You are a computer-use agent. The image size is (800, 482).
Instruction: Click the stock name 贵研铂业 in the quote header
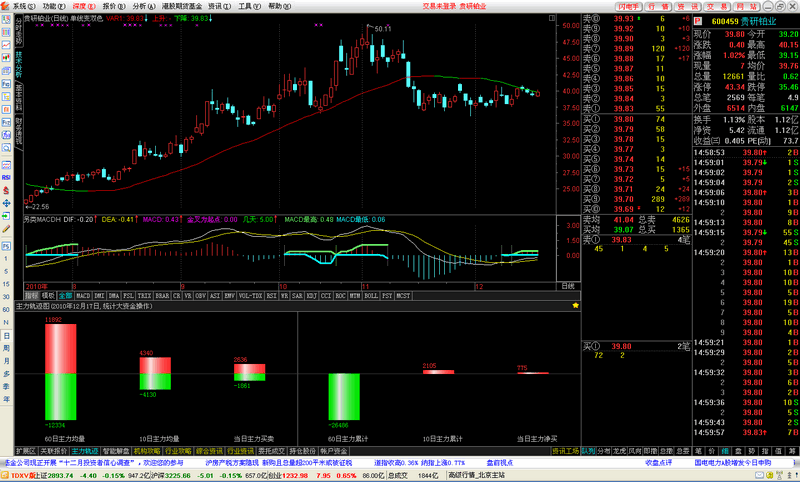[x=758, y=21]
